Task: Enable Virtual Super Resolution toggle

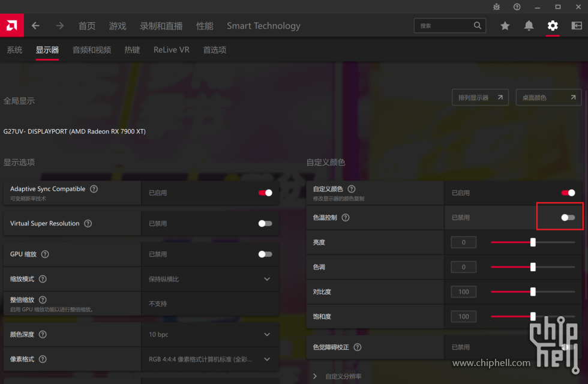Action: (265, 223)
